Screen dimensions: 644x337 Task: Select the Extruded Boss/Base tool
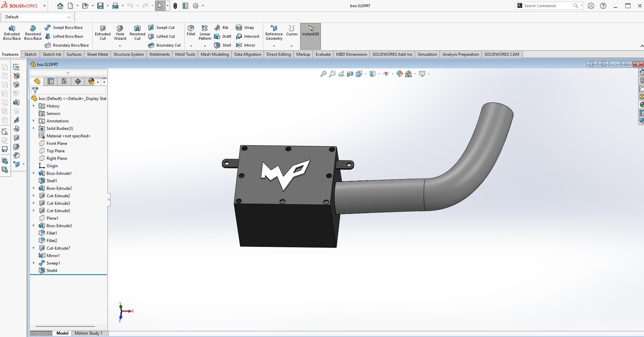[x=12, y=33]
